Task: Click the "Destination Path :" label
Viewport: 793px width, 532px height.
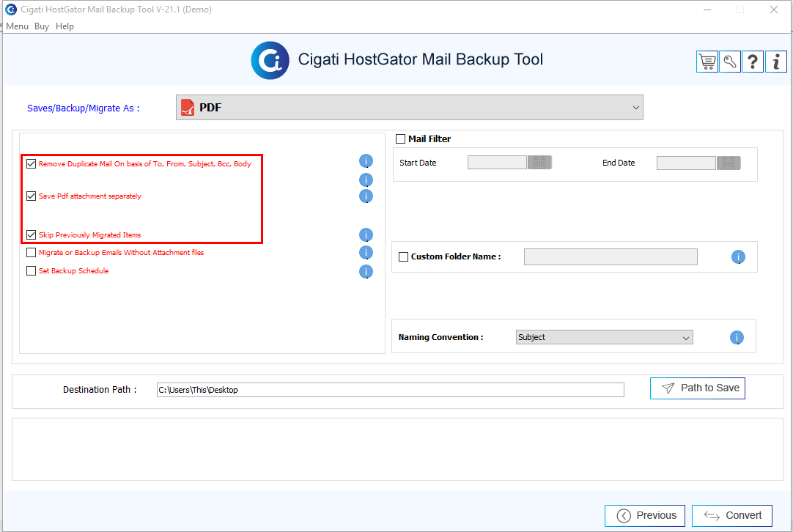Action: coord(100,389)
